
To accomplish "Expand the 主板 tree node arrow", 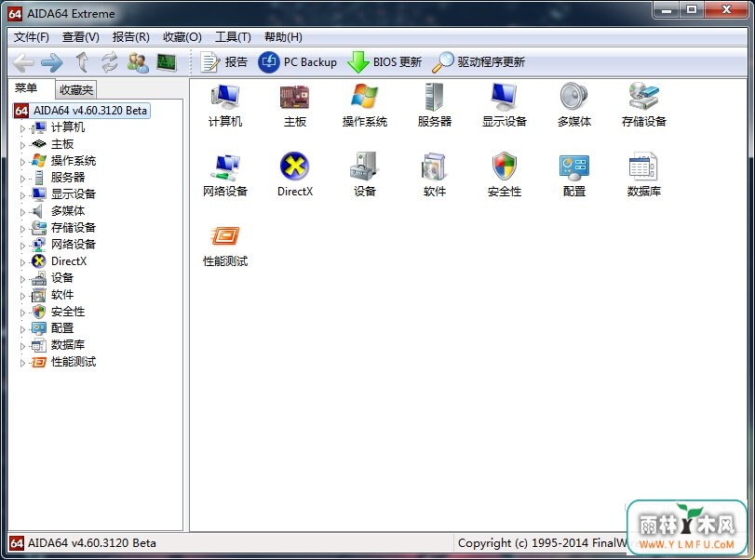I will 22,145.
